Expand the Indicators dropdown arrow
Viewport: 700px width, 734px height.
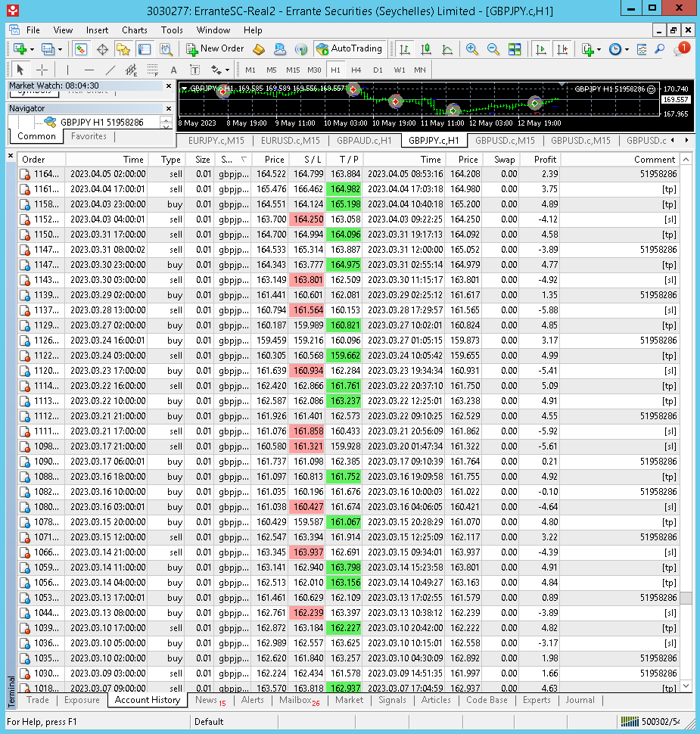click(599, 49)
